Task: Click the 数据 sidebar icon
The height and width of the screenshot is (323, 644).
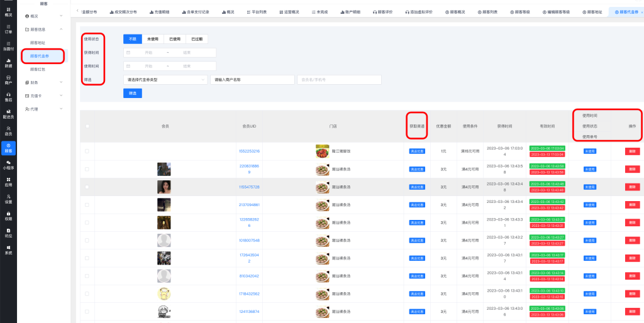Action: point(8,63)
